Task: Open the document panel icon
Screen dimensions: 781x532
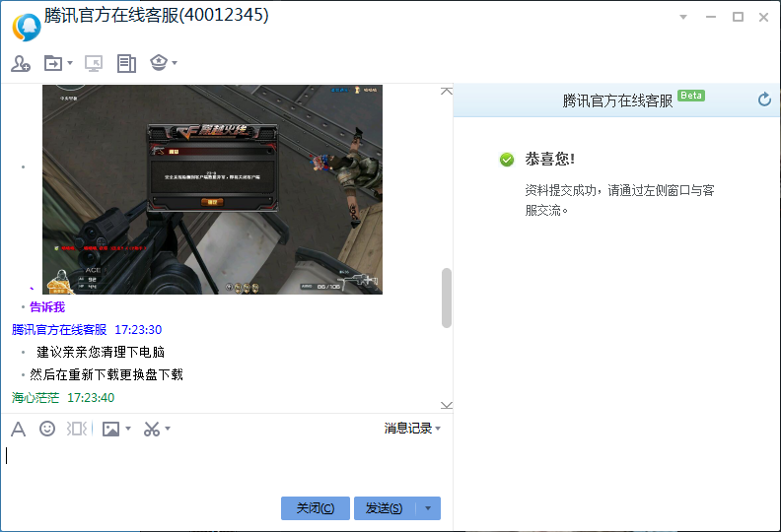Action: tap(126, 63)
